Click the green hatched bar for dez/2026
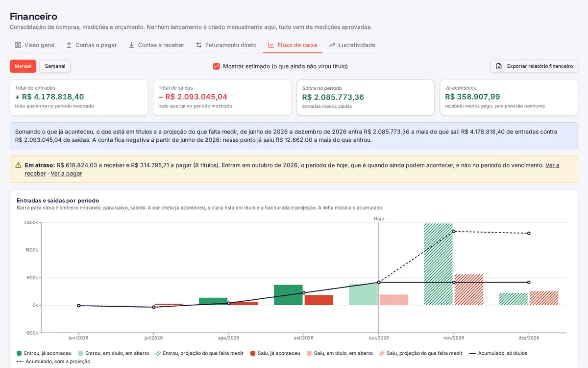Viewport: 588px width, 368px height. pyautogui.click(x=514, y=299)
